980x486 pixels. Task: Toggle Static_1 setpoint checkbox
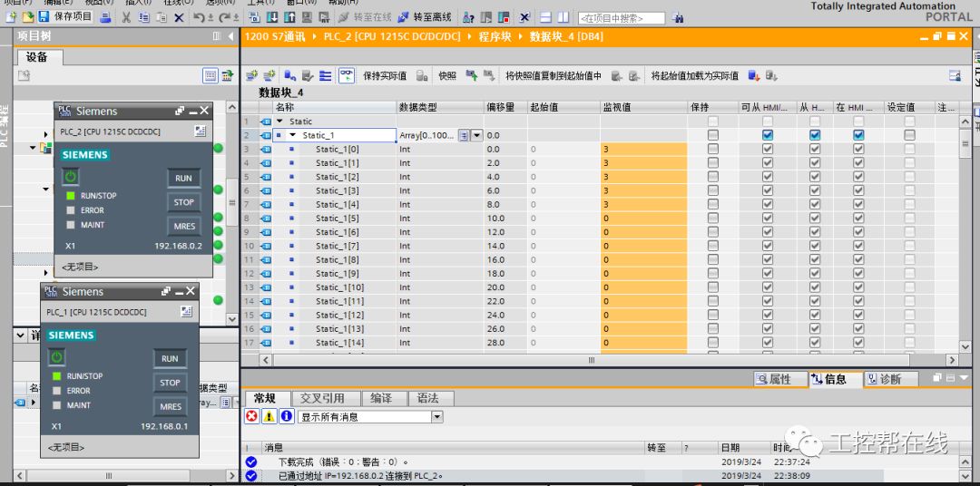point(909,135)
